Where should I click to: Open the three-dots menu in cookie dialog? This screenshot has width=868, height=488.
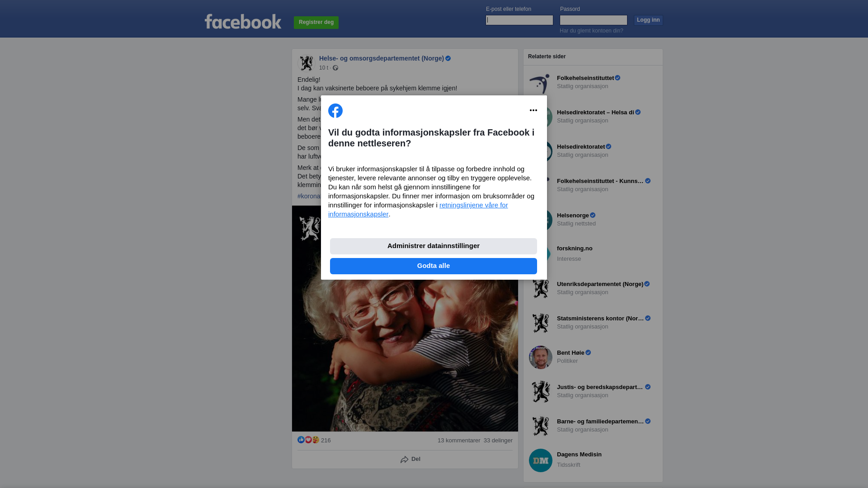pos(533,110)
